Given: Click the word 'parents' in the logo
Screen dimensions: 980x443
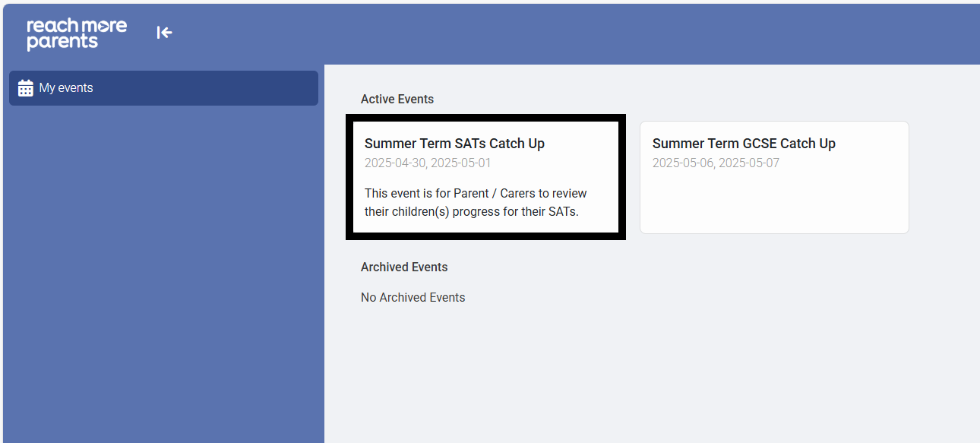Looking at the screenshot, I should pyautogui.click(x=62, y=43).
